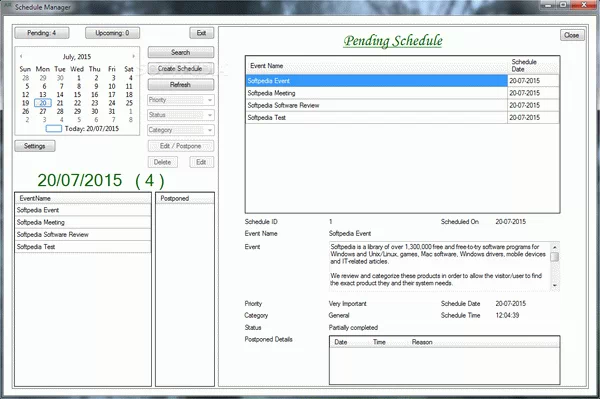Viewport: 600px width, 399px height.
Task: Click the EventName column header in daily list
Action: pyautogui.click(x=83, y=198)
